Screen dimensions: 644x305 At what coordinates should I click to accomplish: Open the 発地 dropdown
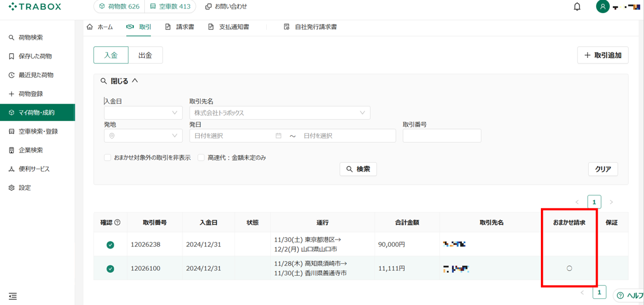[143, 136]
